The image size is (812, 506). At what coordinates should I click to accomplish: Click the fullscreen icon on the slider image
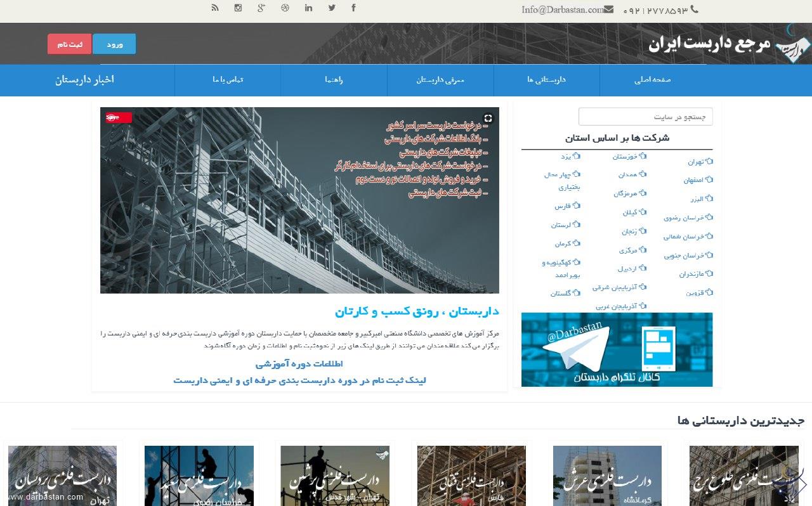(x=488, y=118)
